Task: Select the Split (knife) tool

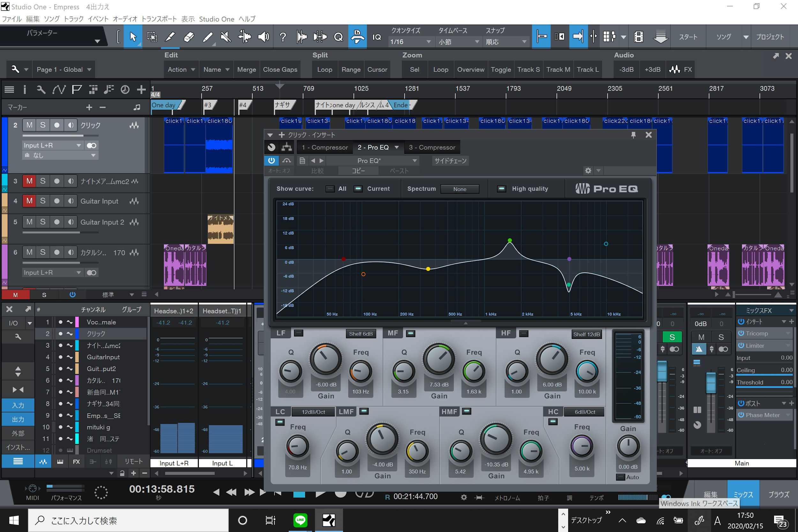Action: (x=170, y=37)
